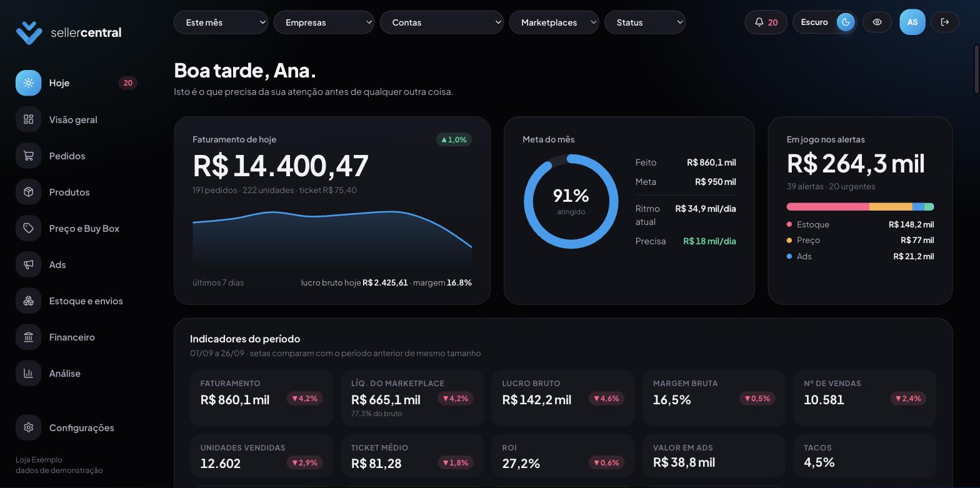This screenshot has width=980, height=488.
Task: Click the Hoje badge showing 20
Action: coord(127,82)
